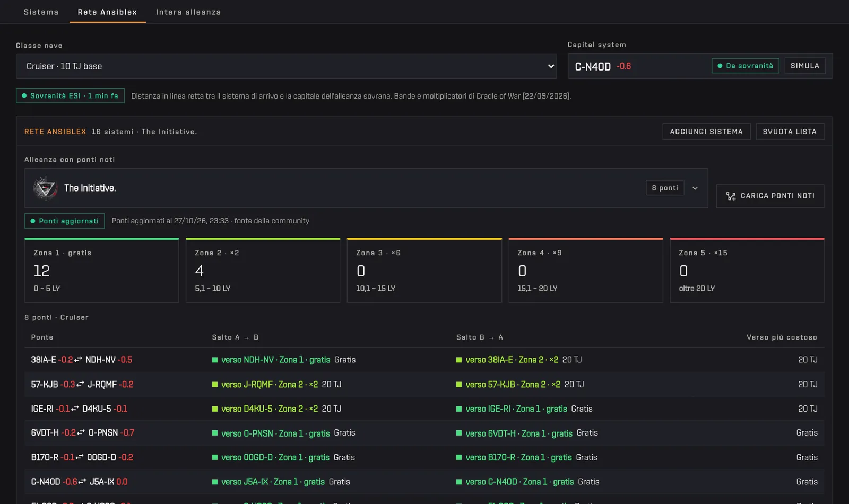Select the Zona 5 ×15 card
Screen dimensions: 849x504
coord(747,271)
